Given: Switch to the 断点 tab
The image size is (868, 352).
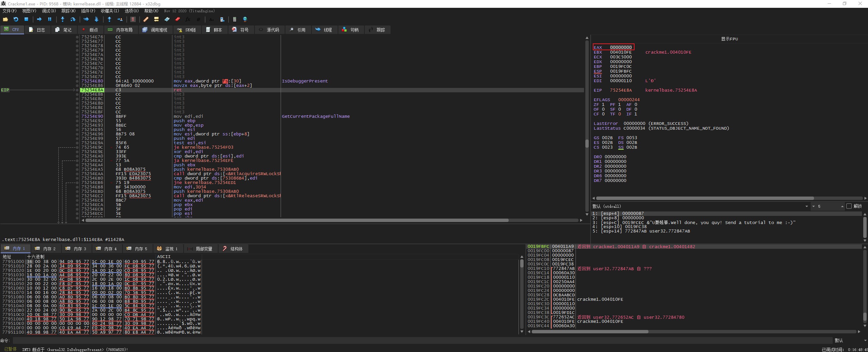Looking at the screenshot, I should click(90, 30).
